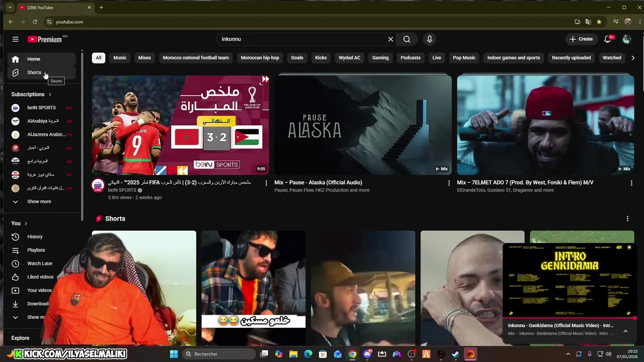The height and width of the screenshot is (362, 644).
Task: Open Liked videos in the sidebar
Action: pyautogui.click(x=41, y=277)
